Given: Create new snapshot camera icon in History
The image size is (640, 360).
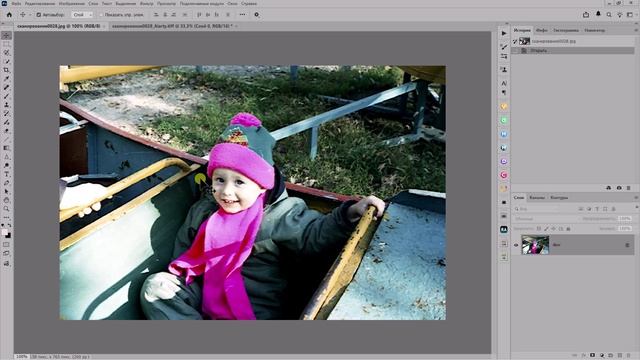Looking at the screenshot, I should (x=619, y=188).
